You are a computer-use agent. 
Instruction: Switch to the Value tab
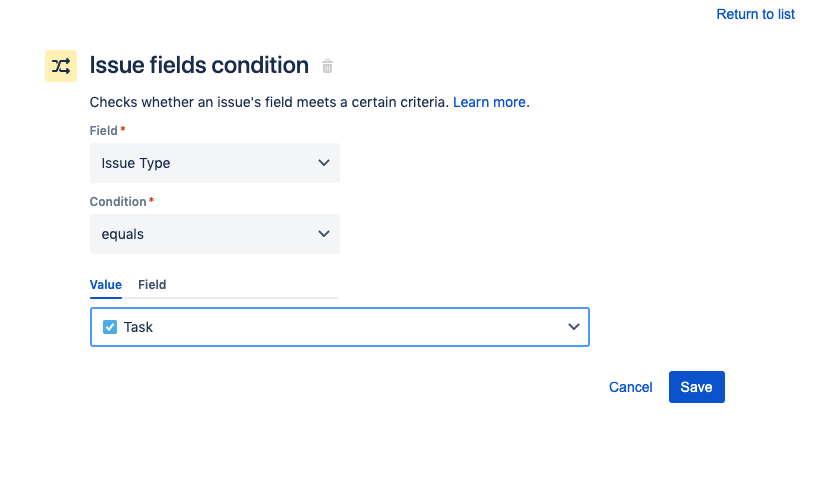105,285
